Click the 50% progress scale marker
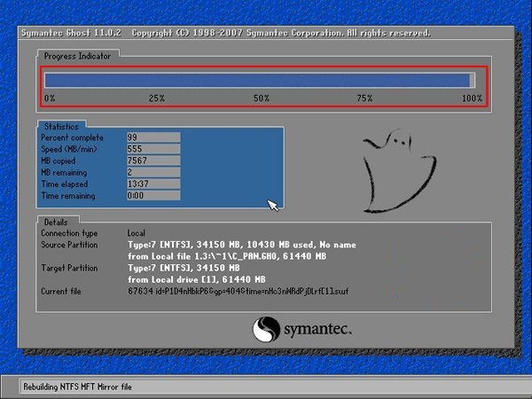This screenshot has width=532, height=399. pyautogui.click(x=261, y=98)
